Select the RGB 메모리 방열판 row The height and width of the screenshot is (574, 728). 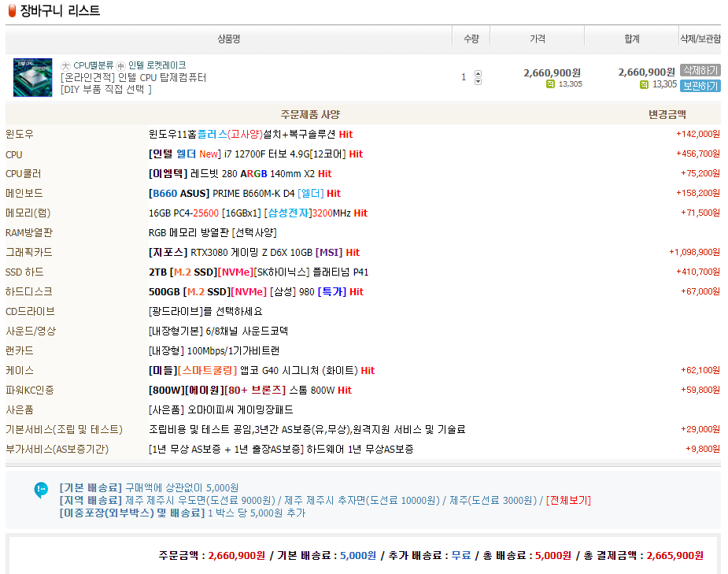tap(212, 232)
